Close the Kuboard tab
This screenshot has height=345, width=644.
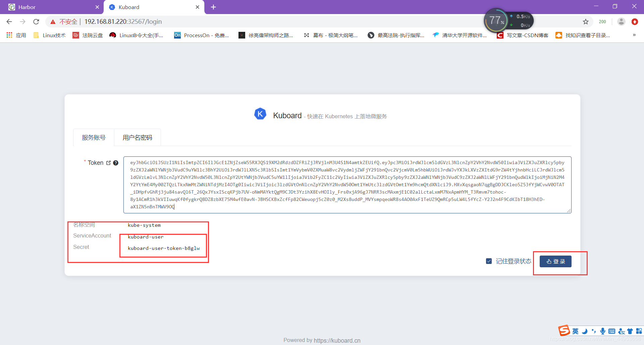click(197, 7)
